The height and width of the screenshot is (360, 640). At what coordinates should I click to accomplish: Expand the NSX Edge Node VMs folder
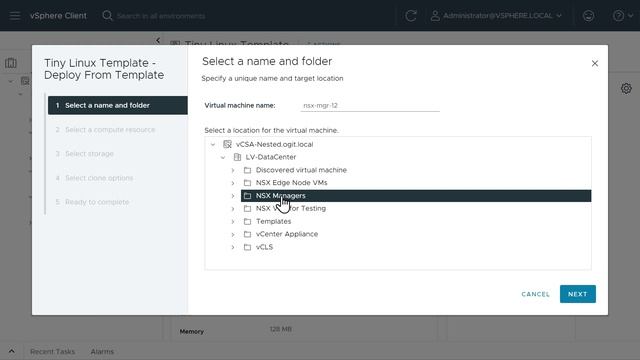point(233,183)
